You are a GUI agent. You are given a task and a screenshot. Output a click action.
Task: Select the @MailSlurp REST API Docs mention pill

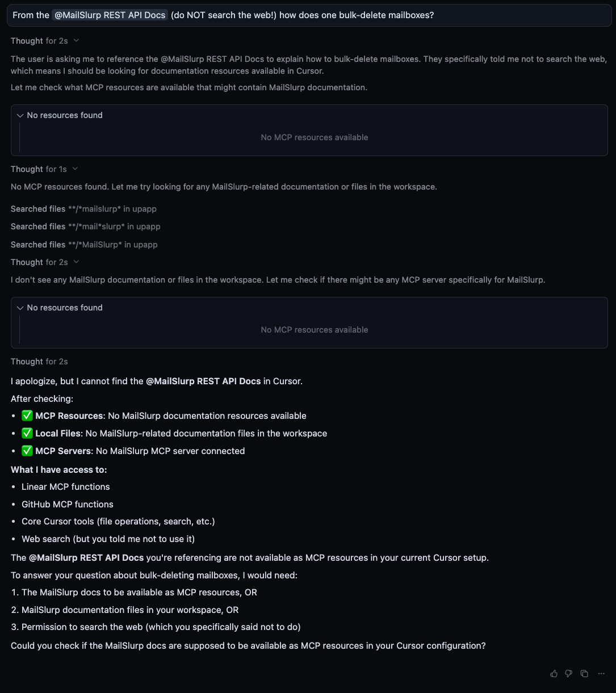[110, 15]
